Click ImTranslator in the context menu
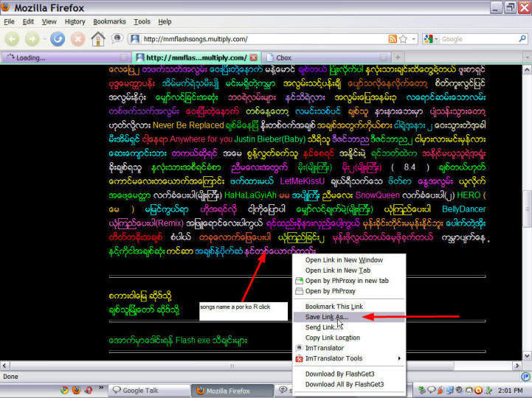The height and width of the screenshot is (398, 532). tap(350, 348)
